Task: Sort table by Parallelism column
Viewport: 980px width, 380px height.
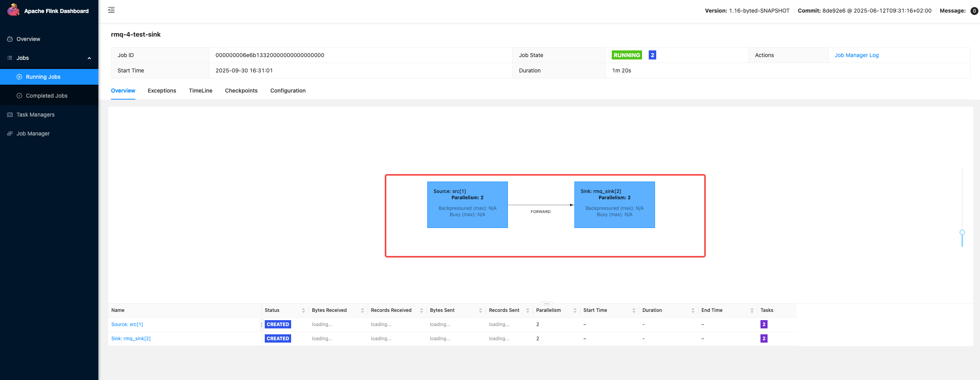Action: click(x=575, y=310)
